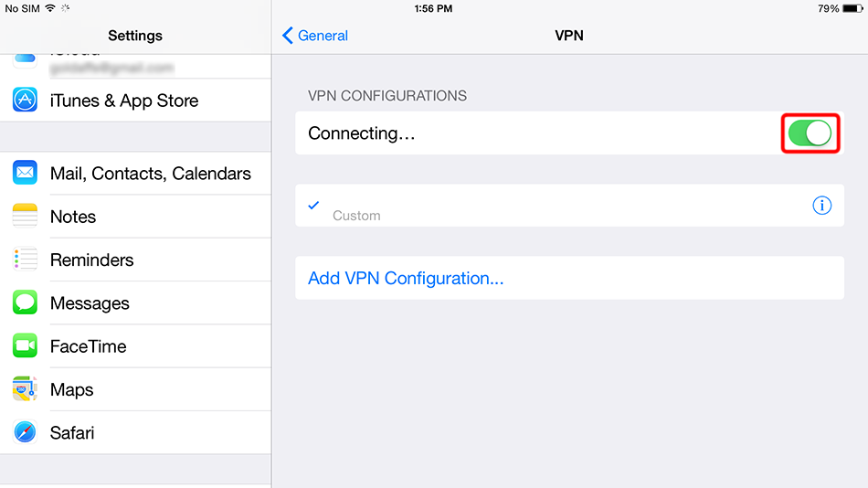
Task: Open VPN details with info icon
Action: tap(821, 206)
